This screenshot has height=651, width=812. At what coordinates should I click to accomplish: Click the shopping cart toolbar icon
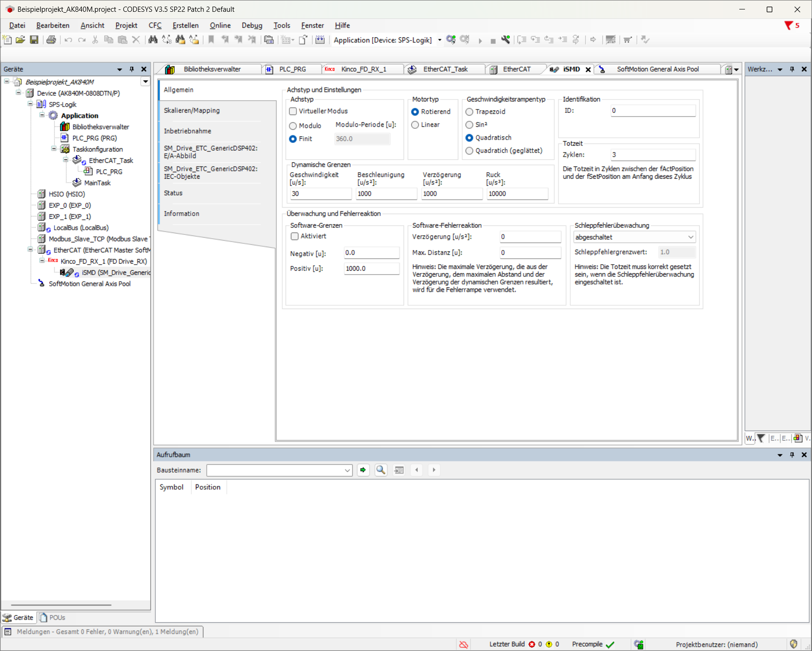point(627,40)
